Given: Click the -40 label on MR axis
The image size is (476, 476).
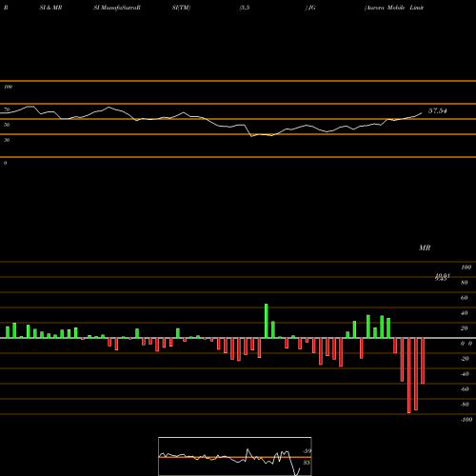Looking at the screenshot, I should pos(465,374).
